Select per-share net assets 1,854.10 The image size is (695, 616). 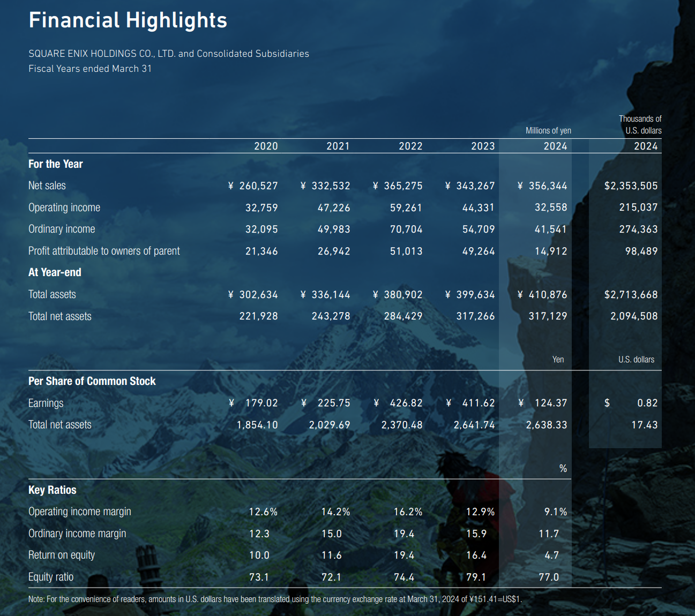click(257, 425)
